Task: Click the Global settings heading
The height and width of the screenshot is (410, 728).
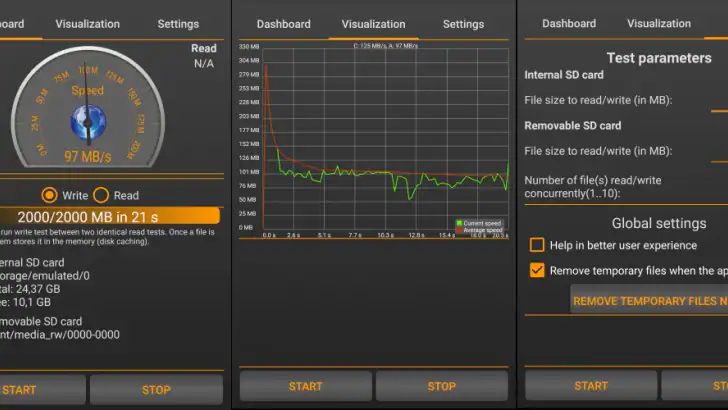Action: [659, 223]
